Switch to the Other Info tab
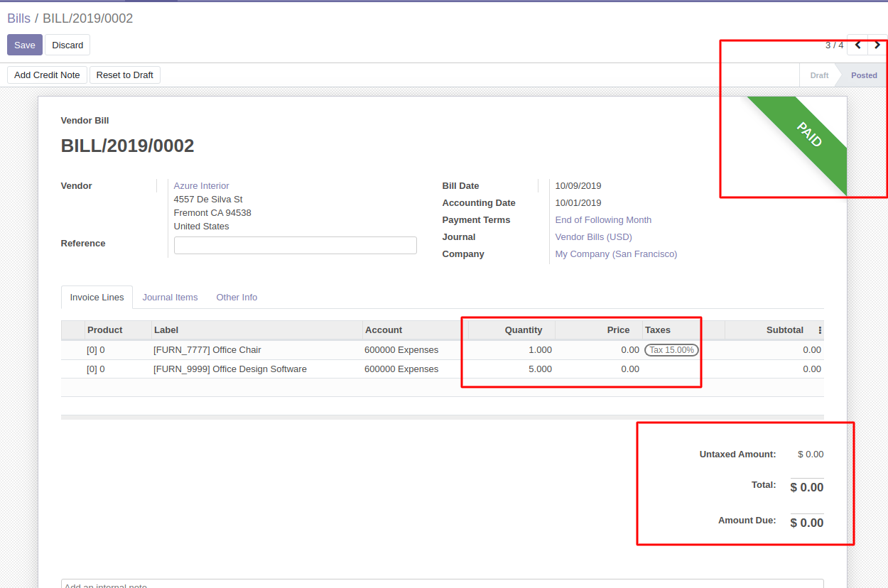 click(237, 297)
